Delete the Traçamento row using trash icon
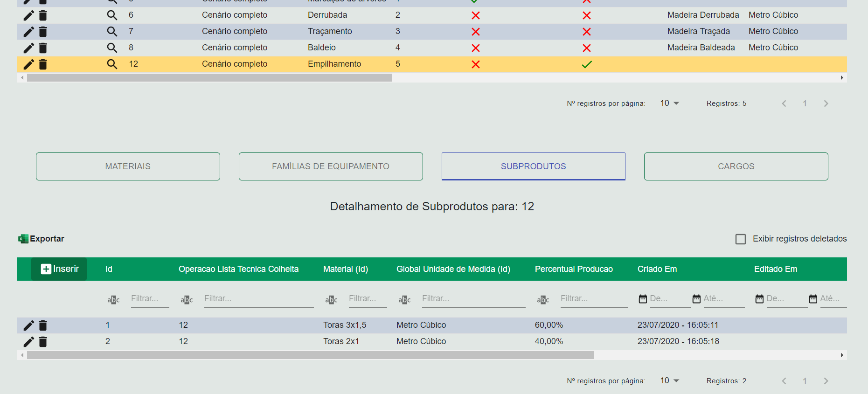Screen dimensions: 868x394 (43, 32)
